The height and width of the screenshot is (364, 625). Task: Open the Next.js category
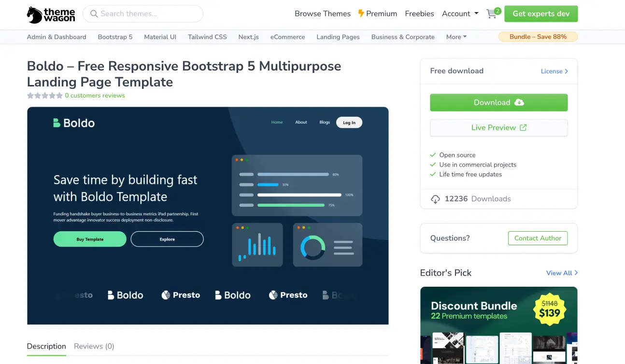coord(249,37)
